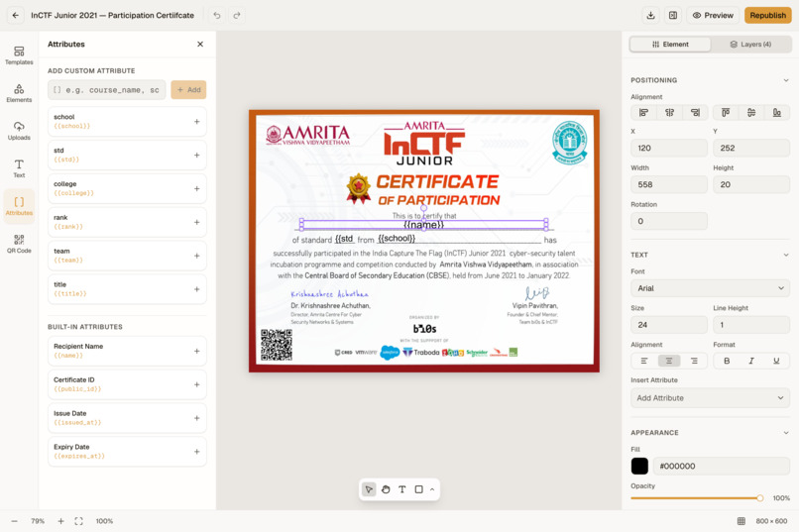Collapse the Text section
This screenshot has height=532, width=799.
pyautogui.click(x=786, y=255)
